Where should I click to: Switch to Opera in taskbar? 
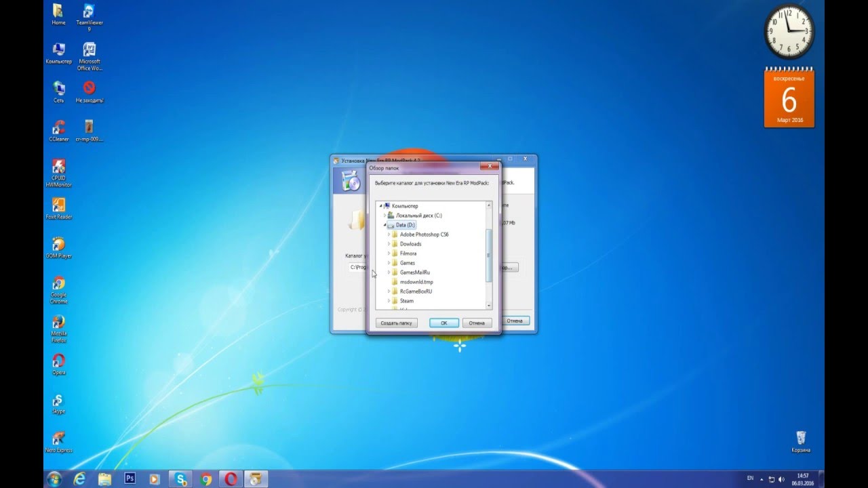tap(231, 479)
